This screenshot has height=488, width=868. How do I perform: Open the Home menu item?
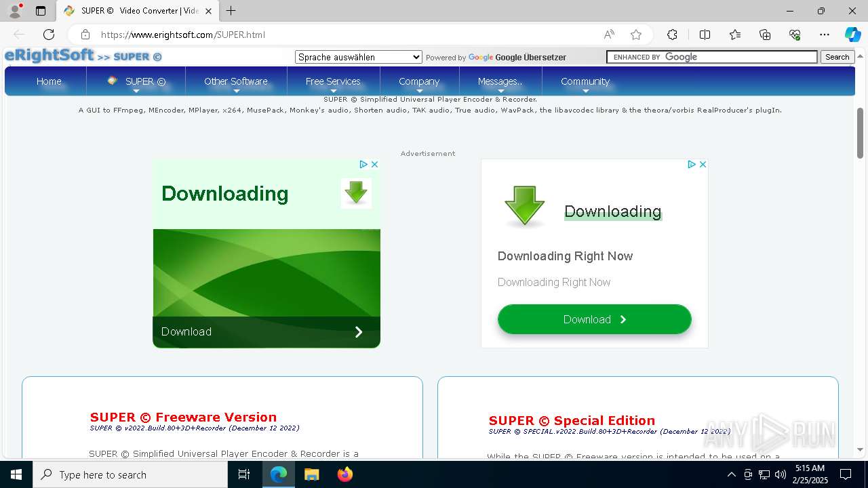pos(49,81)
